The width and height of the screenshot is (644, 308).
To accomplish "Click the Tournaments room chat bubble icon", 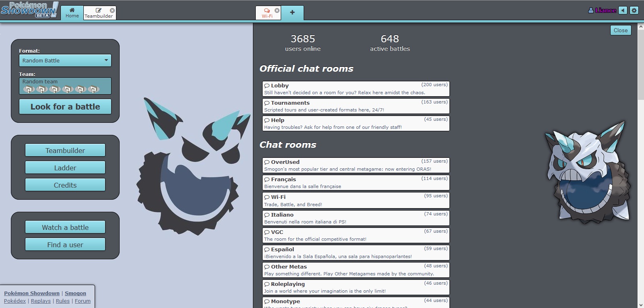I will point(267,103).
